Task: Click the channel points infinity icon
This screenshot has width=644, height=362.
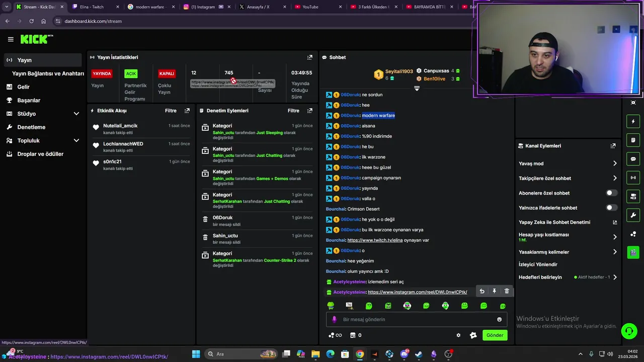Action: click(335, 335)
